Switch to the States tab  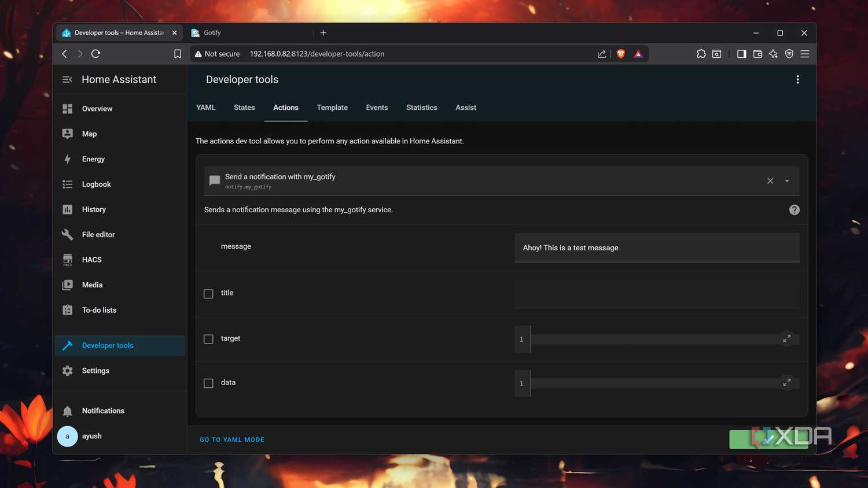pyautogui.click(x=244, y=108)
